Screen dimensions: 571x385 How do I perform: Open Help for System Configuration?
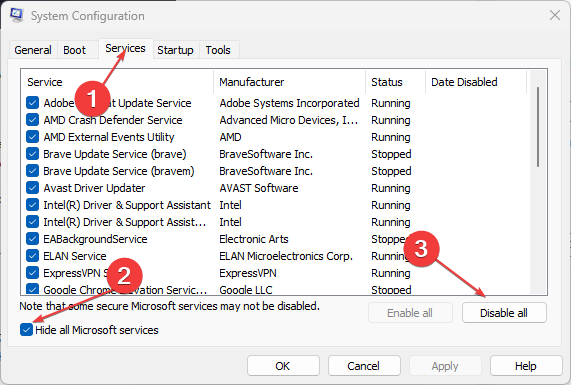526,366
